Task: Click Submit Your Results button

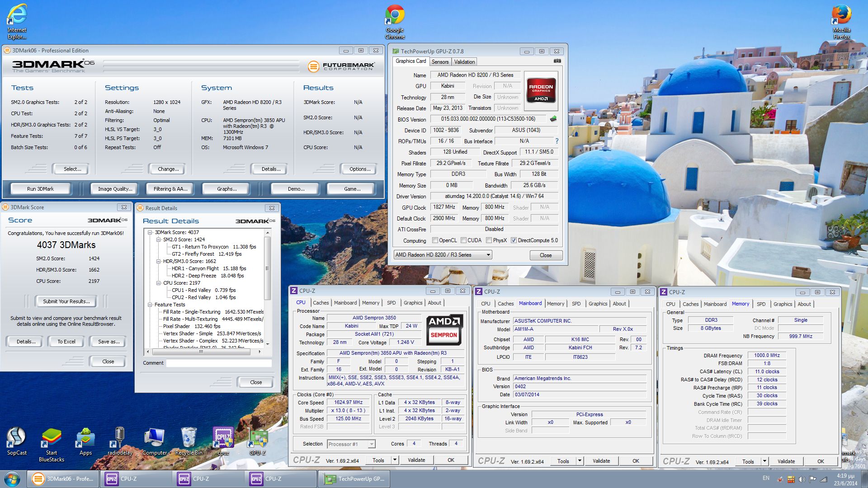Action: tap(66, 301)
